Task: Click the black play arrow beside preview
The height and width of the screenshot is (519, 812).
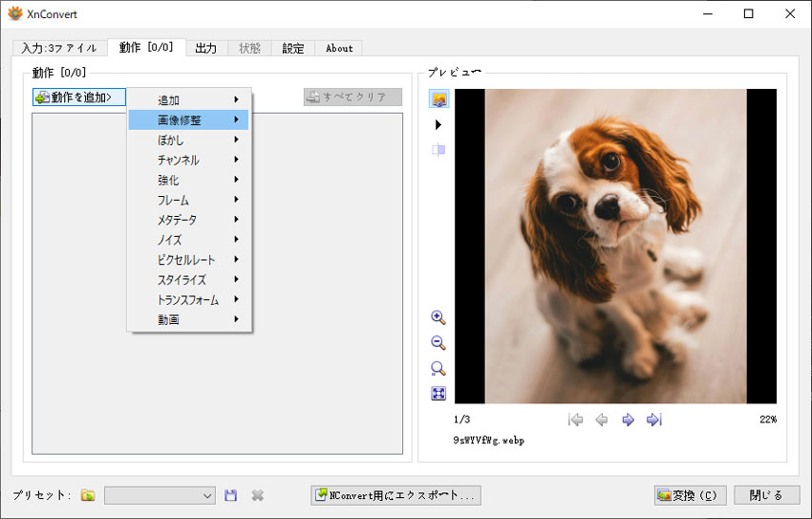Action: click(x=438, y=124)
